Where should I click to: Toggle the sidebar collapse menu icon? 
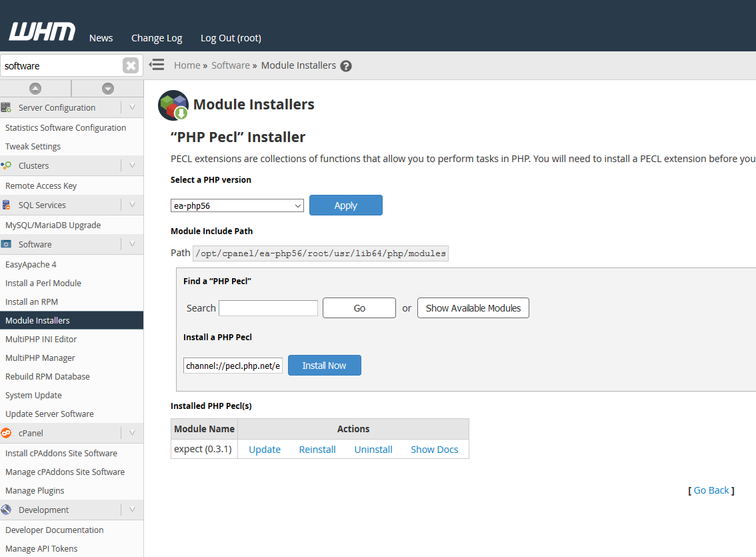tap(157, 65)
